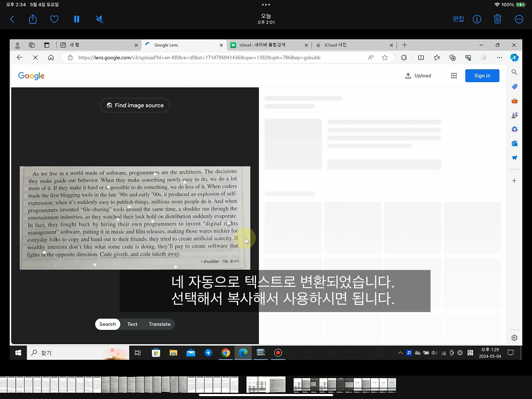Switch to the icloud 네이버 통합검색 tab
Screen dimensions: 532x399
click(x=269, y=45)
